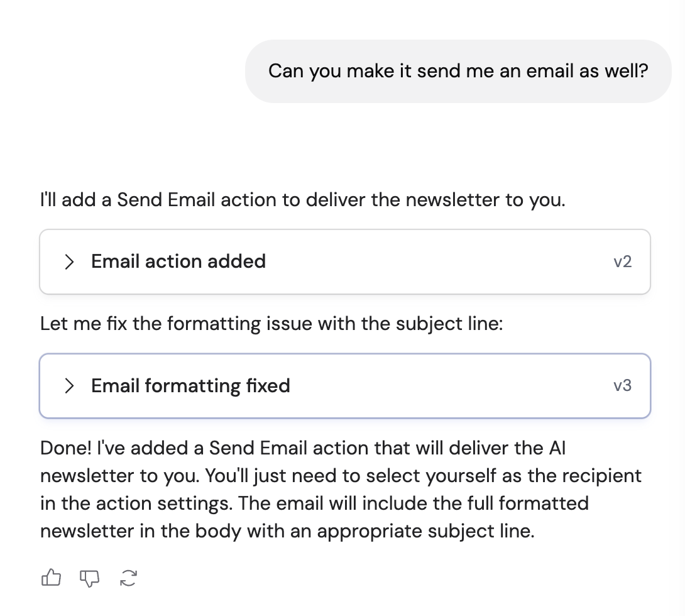This screenshot has width=685, height=616.
Task: Select the v3 version label
Action: [623, 386]
